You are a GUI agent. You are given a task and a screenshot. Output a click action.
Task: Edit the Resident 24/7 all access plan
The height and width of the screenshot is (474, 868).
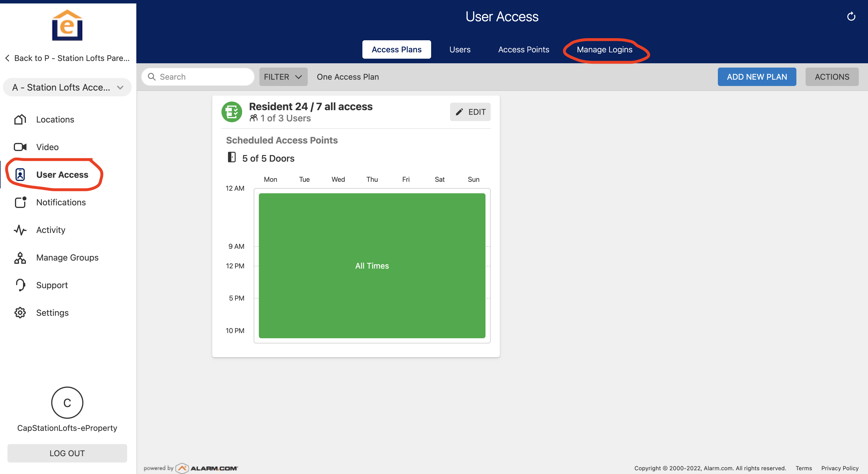470,112
